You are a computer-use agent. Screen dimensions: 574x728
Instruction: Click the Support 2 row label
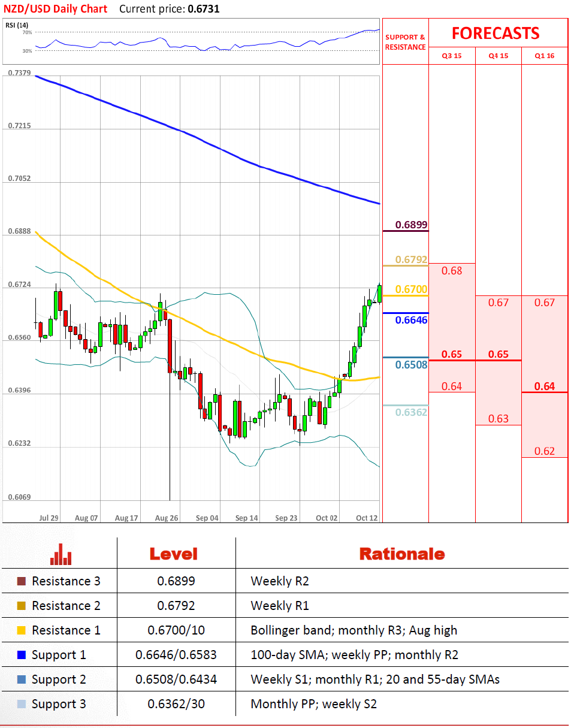[x=59, y=679]
